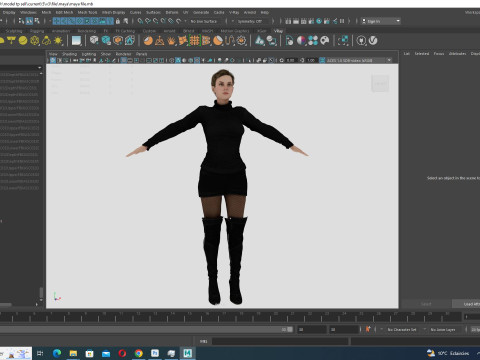
Task: Click the viewport exposure value field
Action: pyautogui.click(x=291, y=60)
